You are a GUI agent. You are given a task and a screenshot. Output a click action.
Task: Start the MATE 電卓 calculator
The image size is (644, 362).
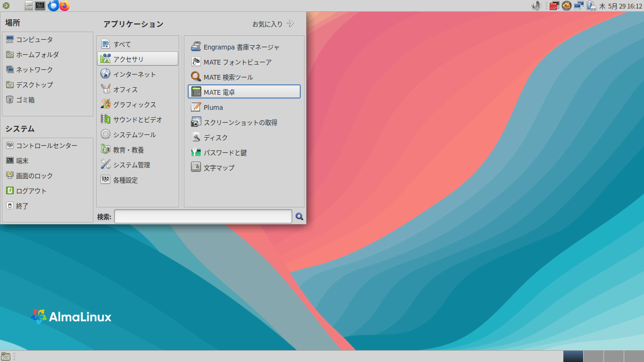click(244, 92)
